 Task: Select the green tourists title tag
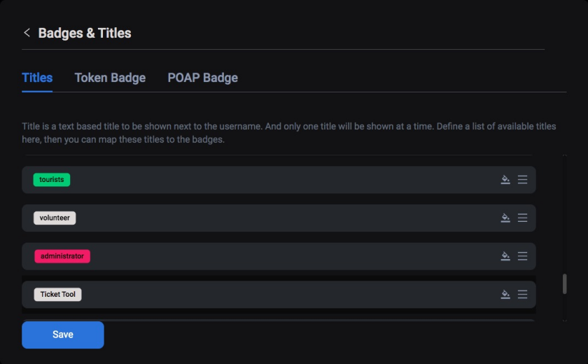[x=52, y=180]
